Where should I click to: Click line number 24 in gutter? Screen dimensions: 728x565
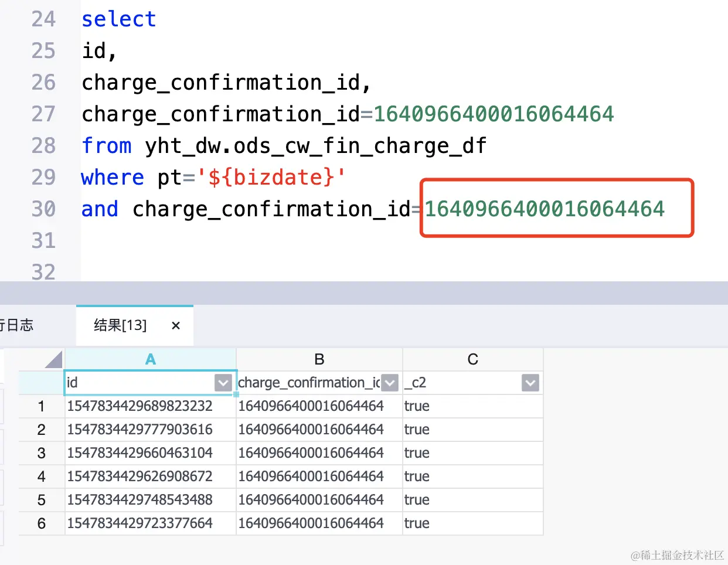pos(43,19)
